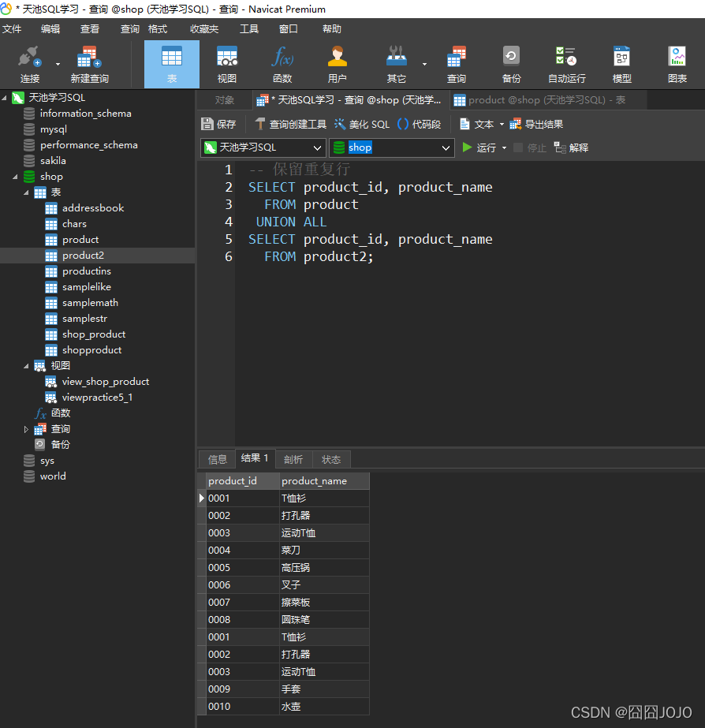The width and height of the screenshot is (705, 728).
Task: Run the query with 运行
Action: 479,147
